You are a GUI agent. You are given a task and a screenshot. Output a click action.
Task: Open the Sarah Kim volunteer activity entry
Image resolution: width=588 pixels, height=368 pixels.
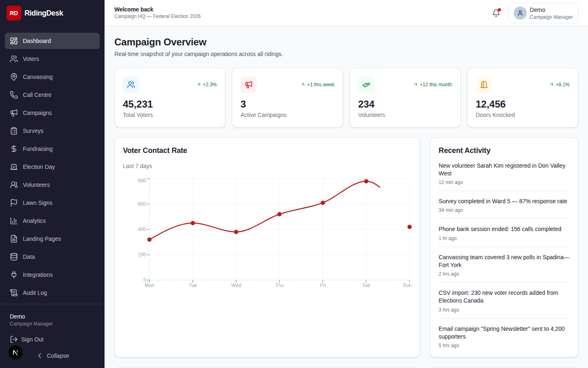coord(502,169)
